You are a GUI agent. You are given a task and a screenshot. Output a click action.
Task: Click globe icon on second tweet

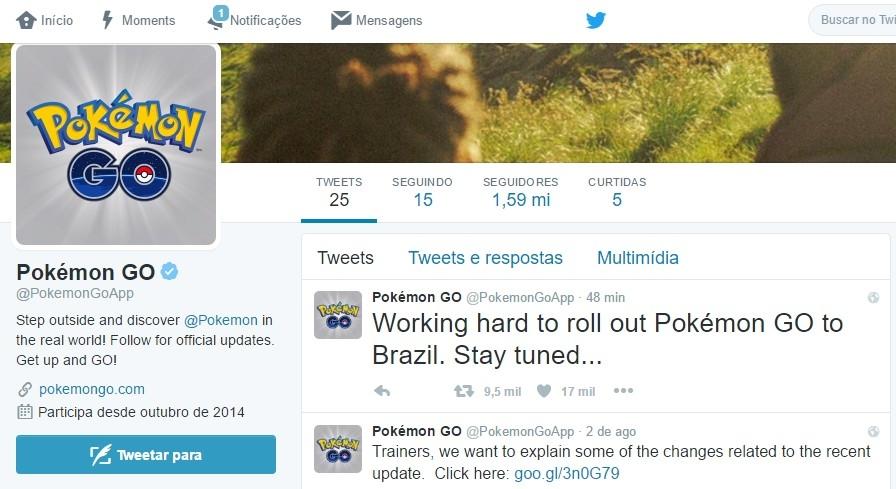873,431
